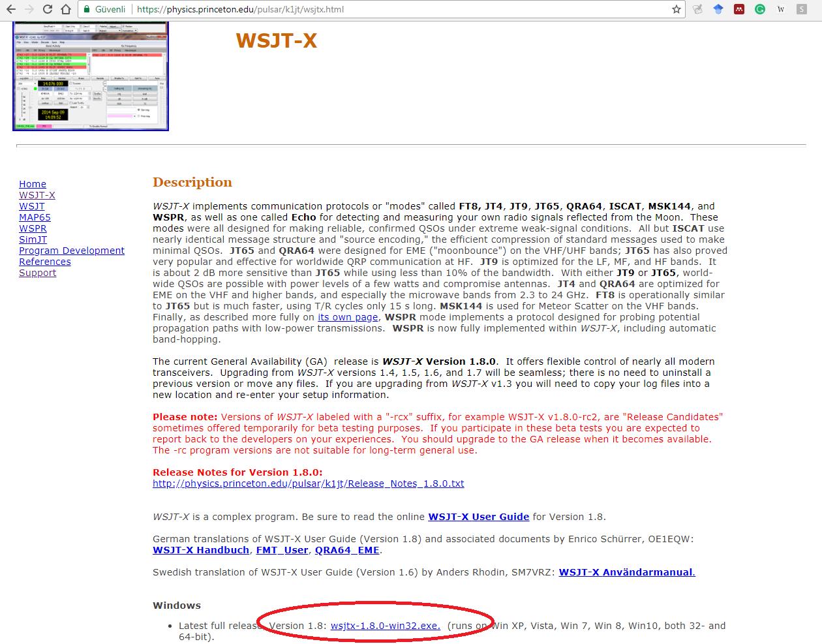The width and height of the screenshot is (822, 644).
Task: Click the pen-and-bird extension icon
Action: [x=698, y=9]
